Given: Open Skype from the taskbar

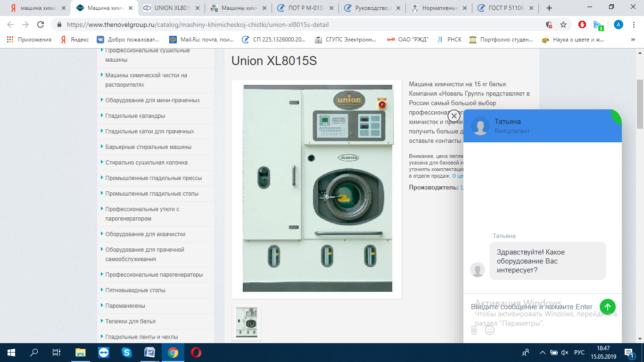Looking at the screenshot, I should [x=126, y=353].
